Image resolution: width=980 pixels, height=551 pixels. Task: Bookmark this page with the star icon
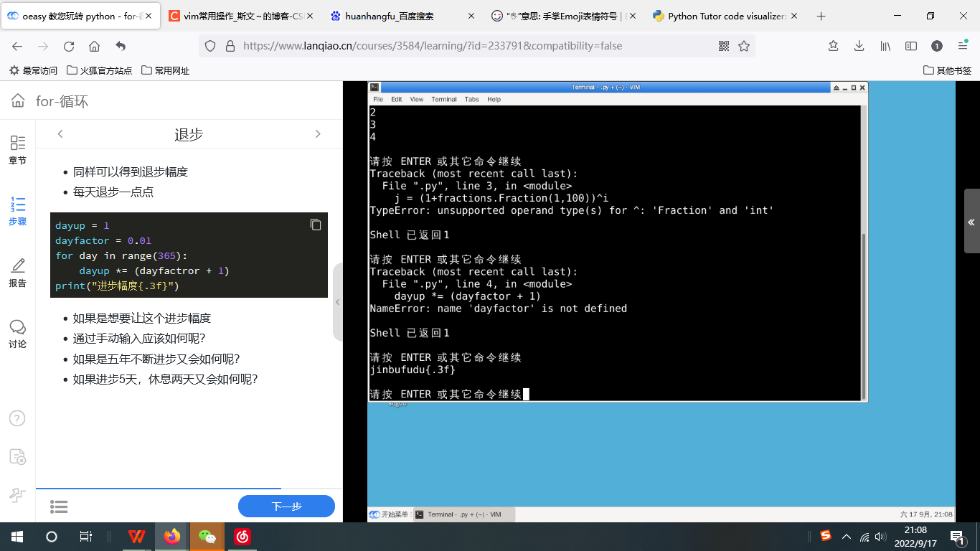coord(744,46)
